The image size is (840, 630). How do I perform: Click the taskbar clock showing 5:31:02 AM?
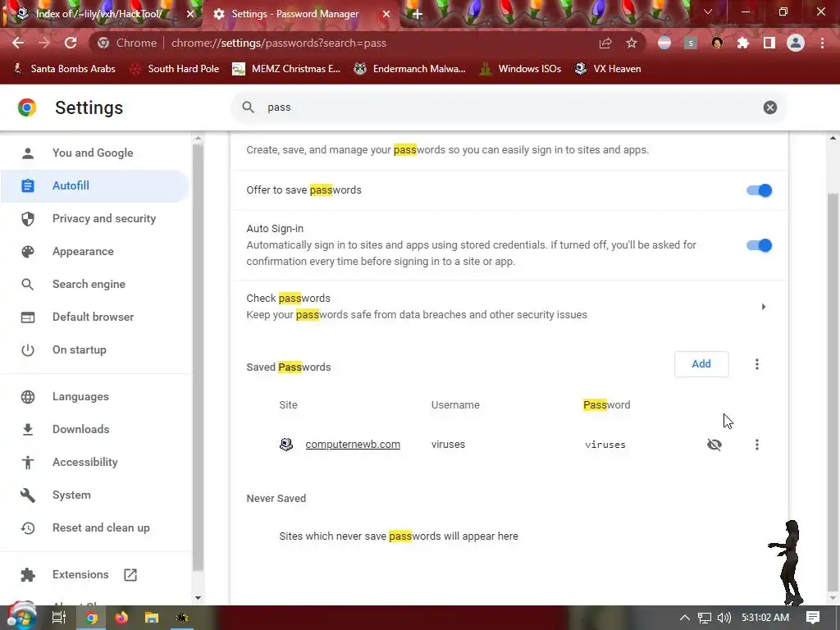(765, 618)
